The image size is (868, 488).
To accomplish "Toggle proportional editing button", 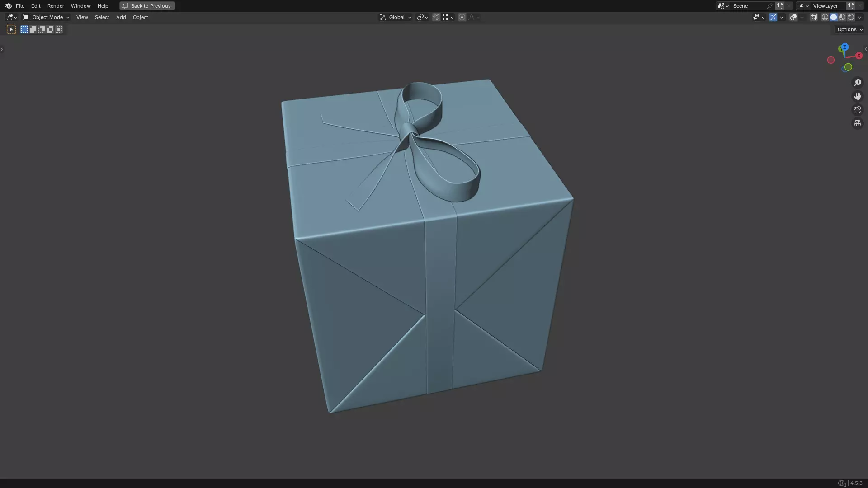I will point(462,17).
